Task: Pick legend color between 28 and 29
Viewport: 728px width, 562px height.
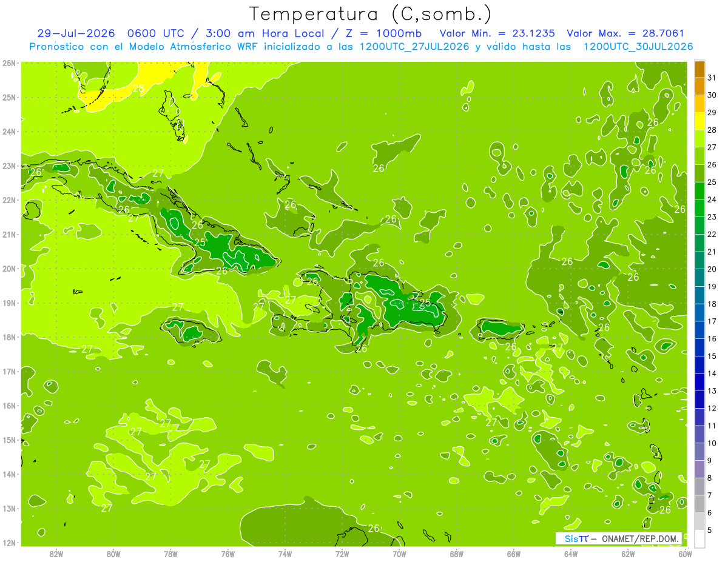Action: (699, 121)
